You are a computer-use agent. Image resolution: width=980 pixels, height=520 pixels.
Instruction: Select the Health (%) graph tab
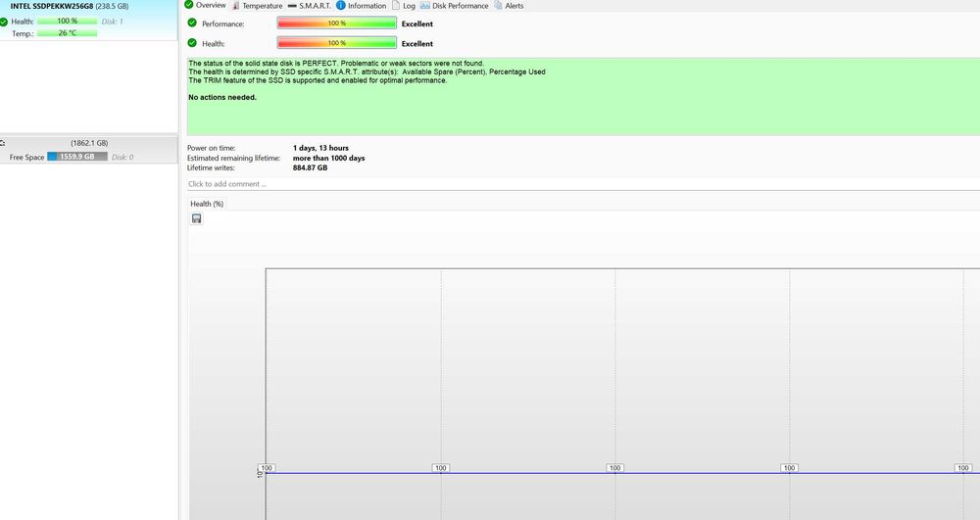[207, 204]
